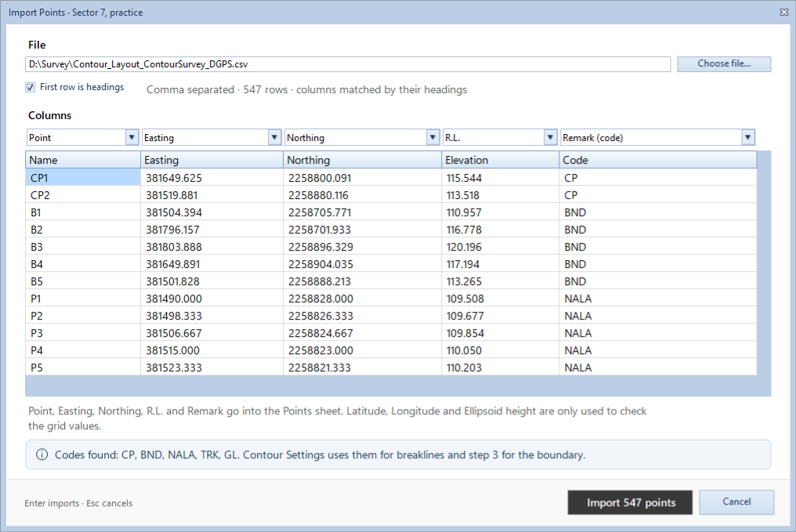796x532 pixels.
Task: Select the P1 row name cell
Action: (83, 299)
